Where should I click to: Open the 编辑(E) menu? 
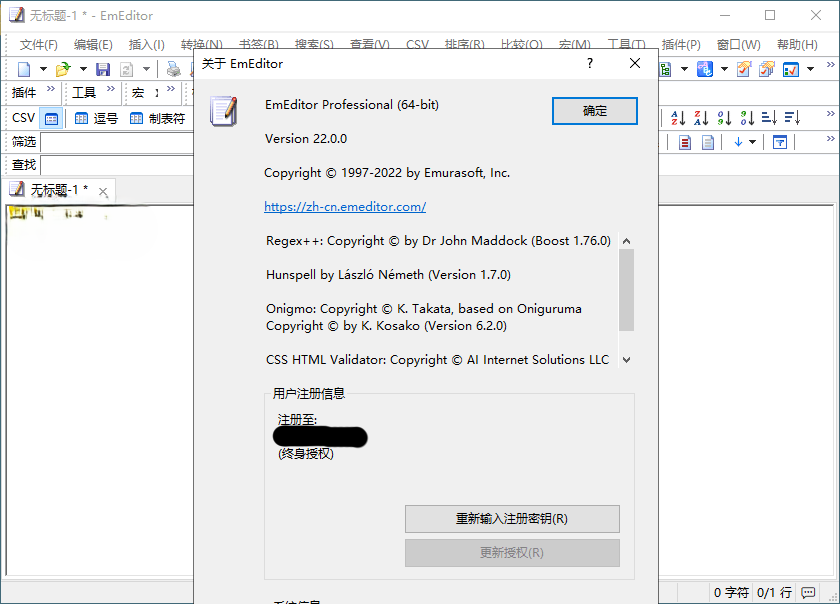point(93,44)
